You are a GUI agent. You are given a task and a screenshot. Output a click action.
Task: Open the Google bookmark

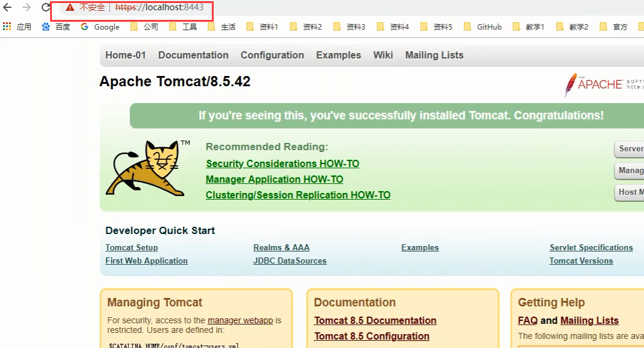100,27
